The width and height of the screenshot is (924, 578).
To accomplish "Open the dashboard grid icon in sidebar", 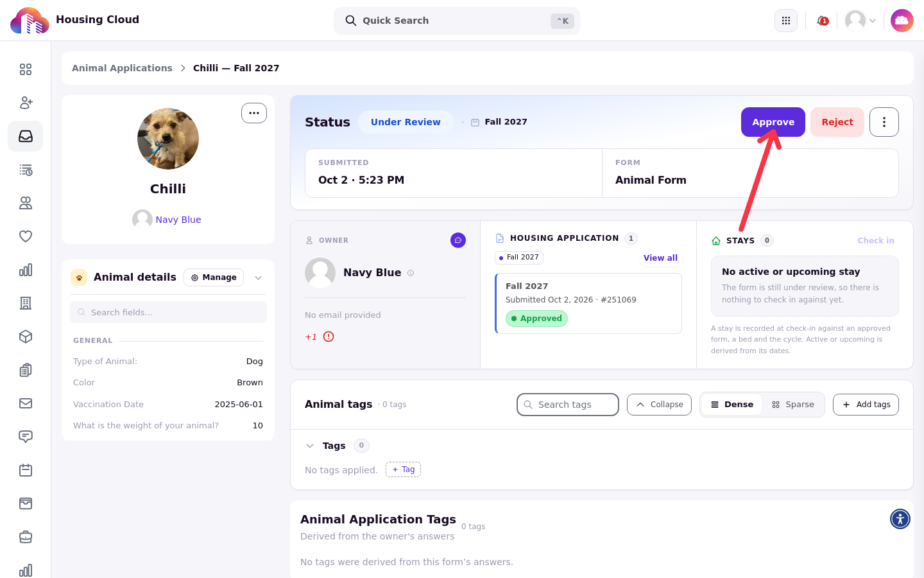I will pos(26,69).
